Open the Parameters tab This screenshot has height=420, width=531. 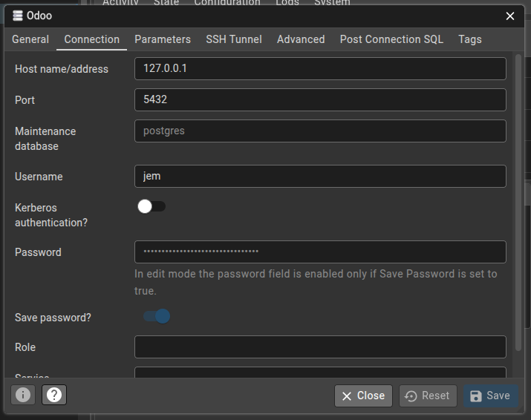click(x=163, y=39)
